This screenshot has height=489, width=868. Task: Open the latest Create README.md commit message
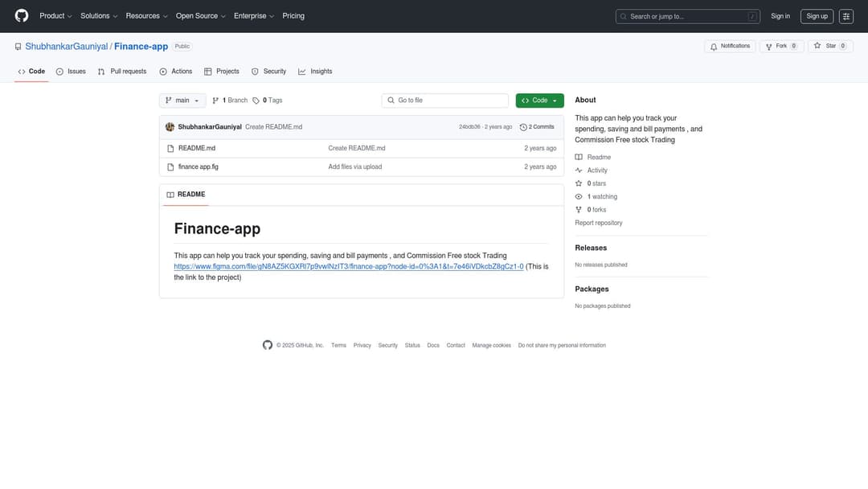coord(273,127)
